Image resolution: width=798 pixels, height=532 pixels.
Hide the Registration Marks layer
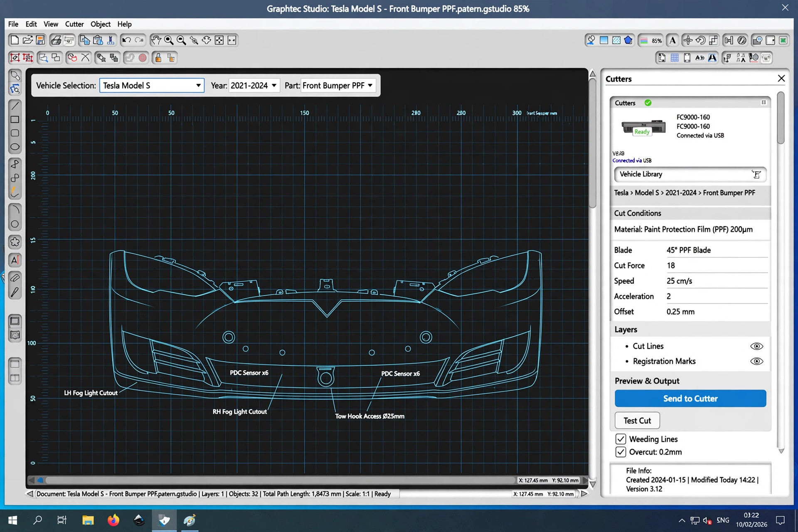tap(756, 361)
